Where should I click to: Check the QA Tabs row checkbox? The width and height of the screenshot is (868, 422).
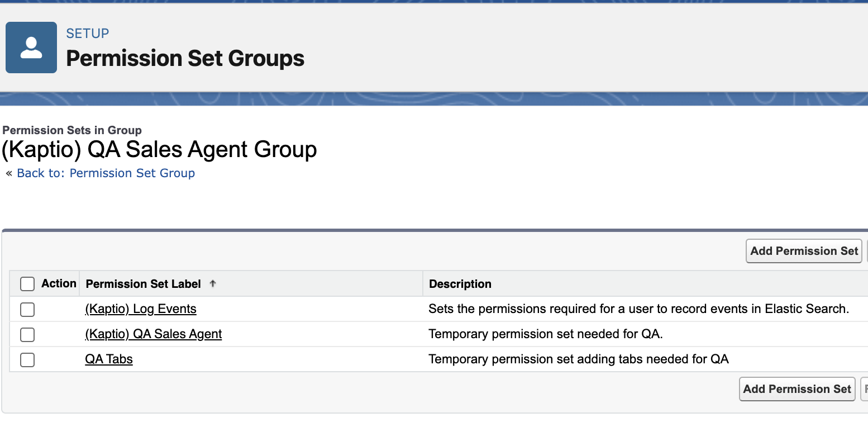(x=27, y=359)
